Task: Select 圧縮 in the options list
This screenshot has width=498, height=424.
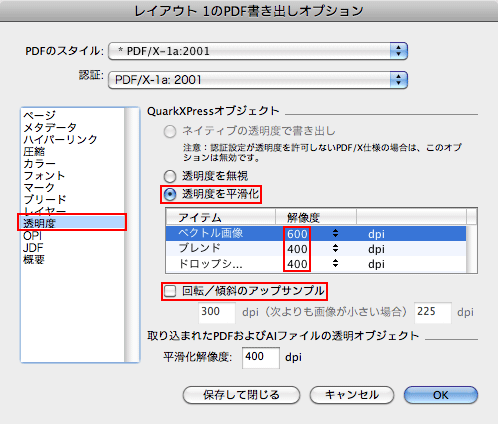Action: click(34, 151)
